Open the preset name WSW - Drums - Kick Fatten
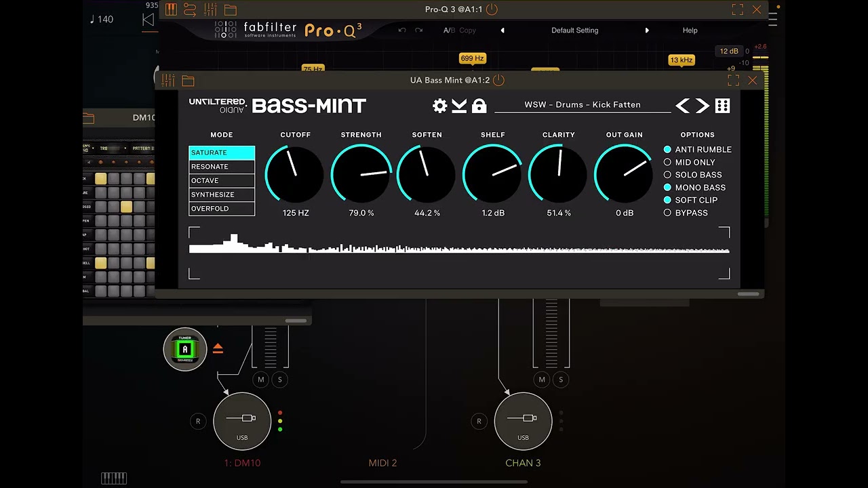This screenshot has height=488, width=868. tap(582, 105)
